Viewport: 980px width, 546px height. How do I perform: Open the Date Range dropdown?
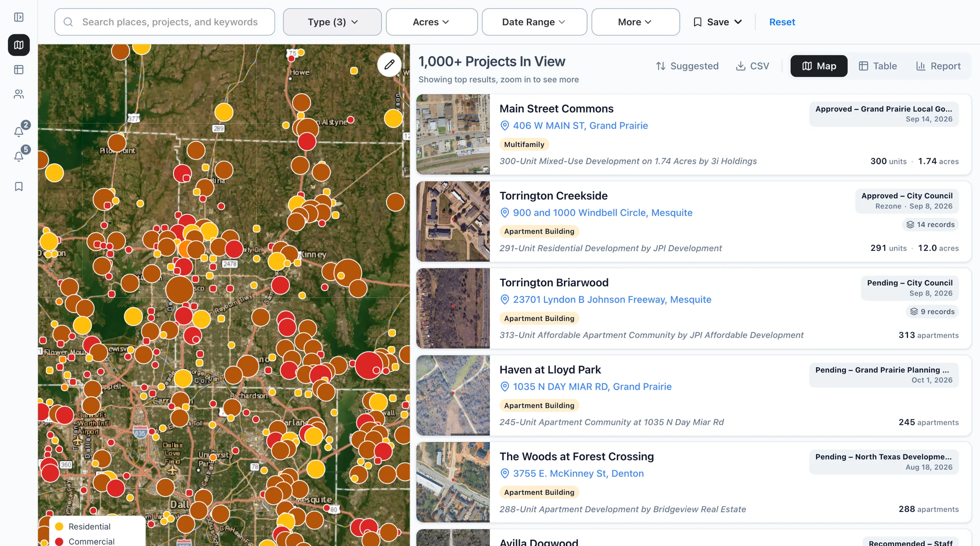click(534, 22)
